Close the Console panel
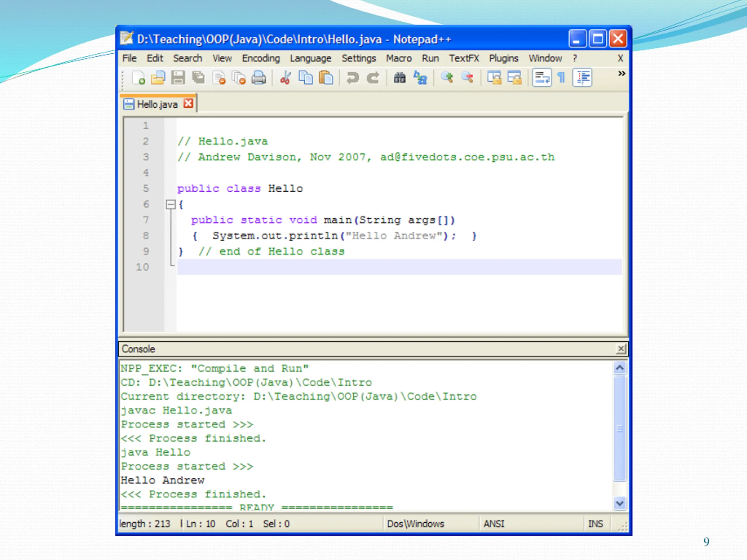The width and height of the screenshot is (747, 560). [x=621, y=349]
